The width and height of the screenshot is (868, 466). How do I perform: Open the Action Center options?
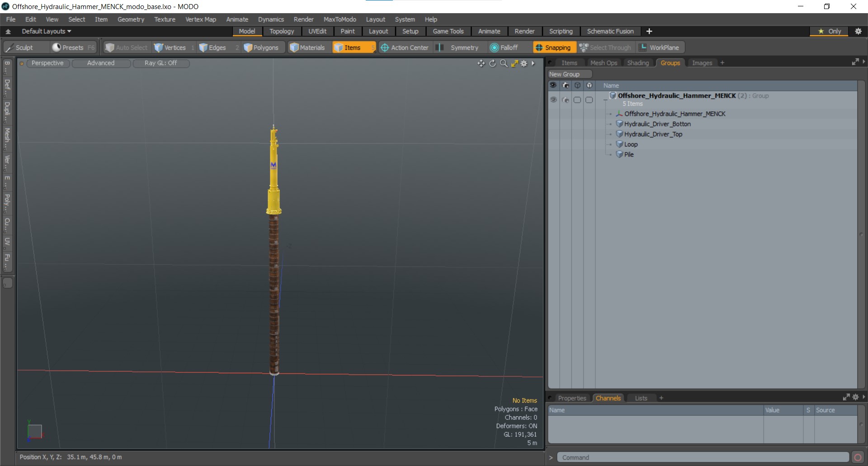point(405,48)
